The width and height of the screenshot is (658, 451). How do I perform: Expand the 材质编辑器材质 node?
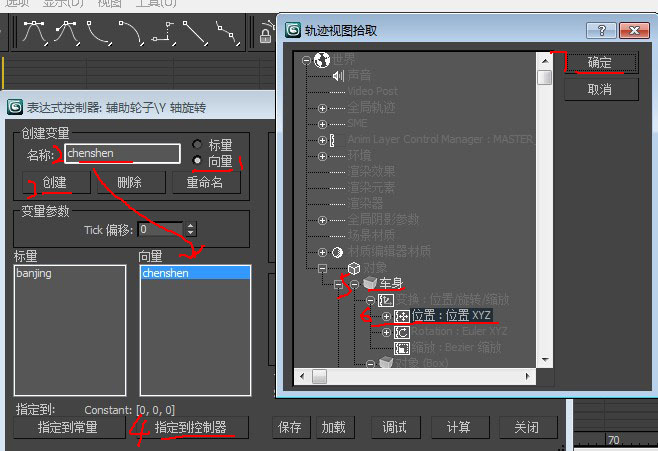(322, 252)
